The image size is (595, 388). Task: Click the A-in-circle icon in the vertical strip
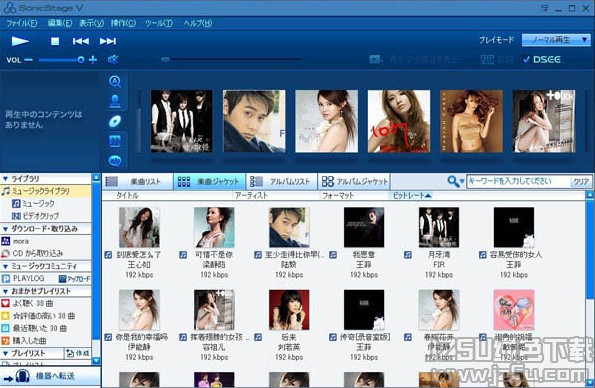[115, 81]
